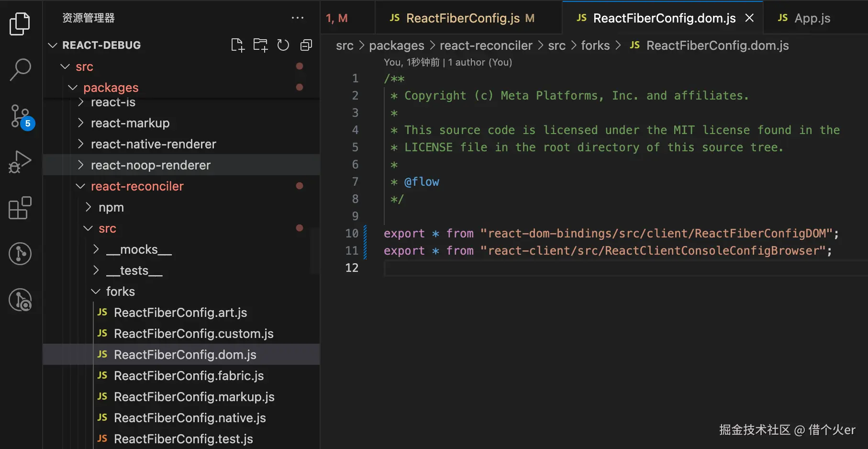This screenshot has width=868, height=449.
Task: Click the New Folder icon in explorer header
Action: tap(260, 45)
